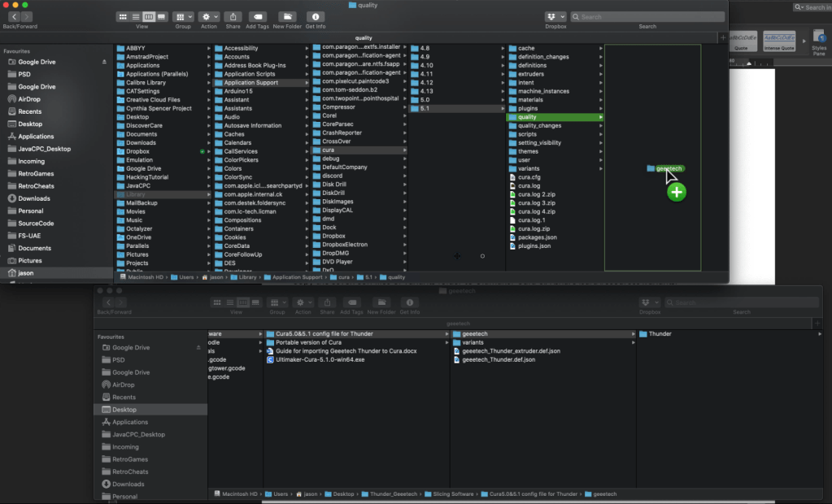Click the Add Tags toolbar icon
Viewport: 832px width, 504px height.
point(257,16)
